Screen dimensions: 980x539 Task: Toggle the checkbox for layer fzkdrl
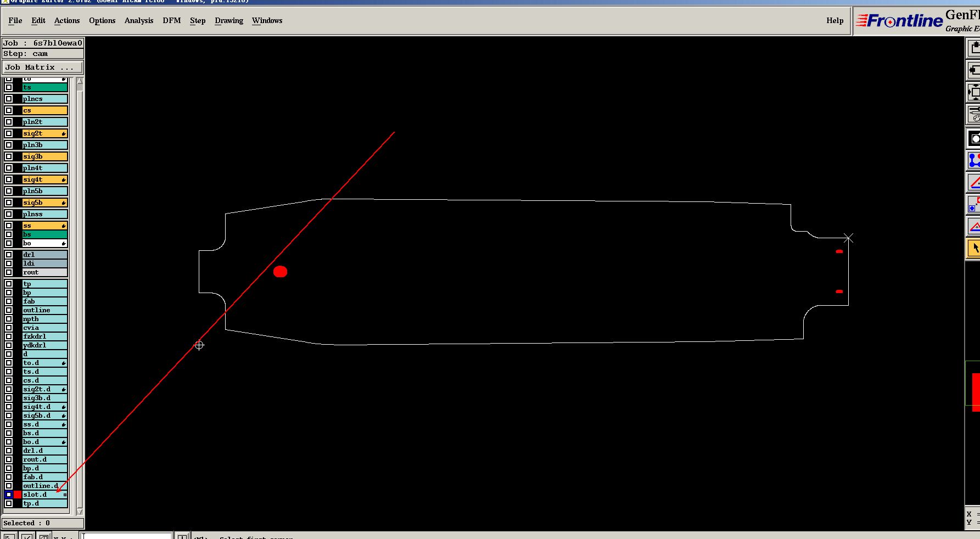(9, 336)
